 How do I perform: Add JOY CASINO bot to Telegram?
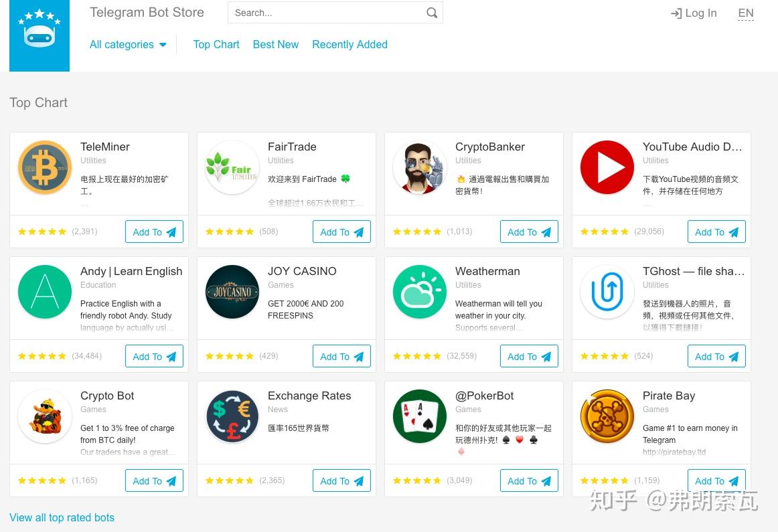pos(342,357)
